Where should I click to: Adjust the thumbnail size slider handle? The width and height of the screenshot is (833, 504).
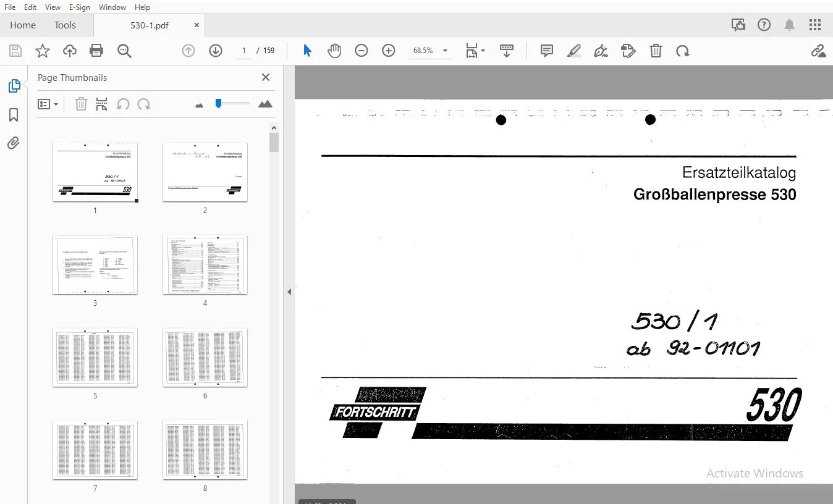click(x=218, y=104)
